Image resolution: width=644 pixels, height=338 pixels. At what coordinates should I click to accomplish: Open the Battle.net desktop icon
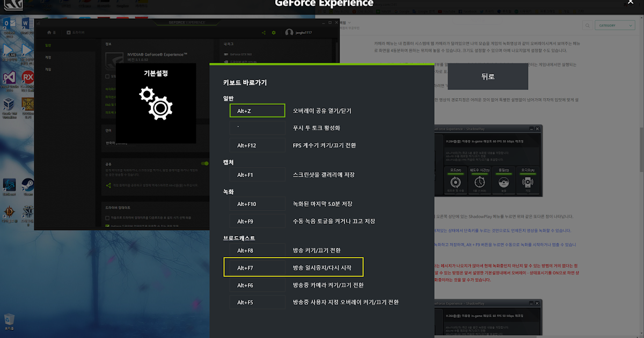click(9, 186)
